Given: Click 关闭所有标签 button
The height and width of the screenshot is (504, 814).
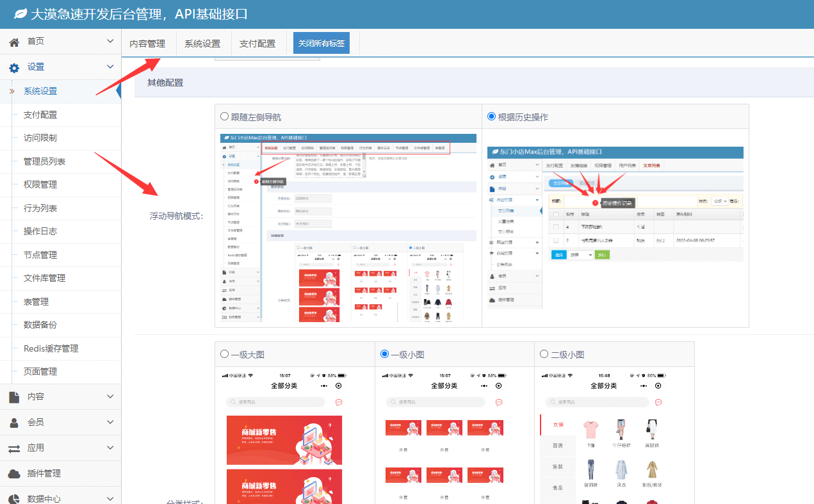Looking at the screenshot, I should pos(322,43).
